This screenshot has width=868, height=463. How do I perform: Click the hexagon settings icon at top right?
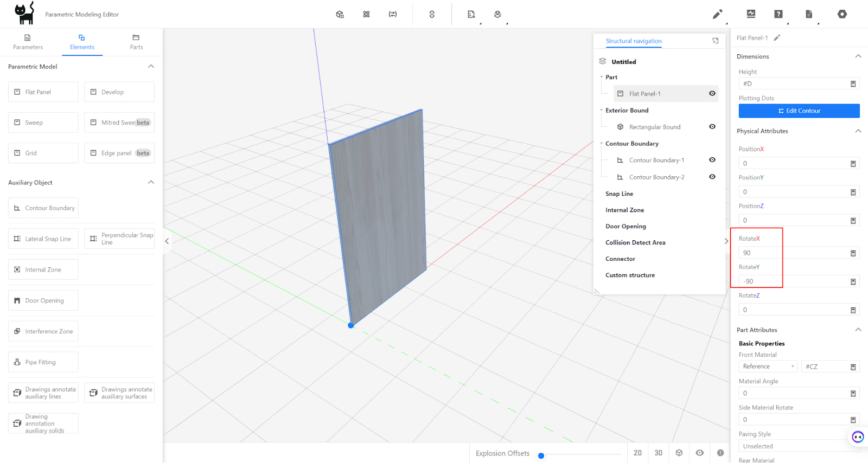[842, 14]
